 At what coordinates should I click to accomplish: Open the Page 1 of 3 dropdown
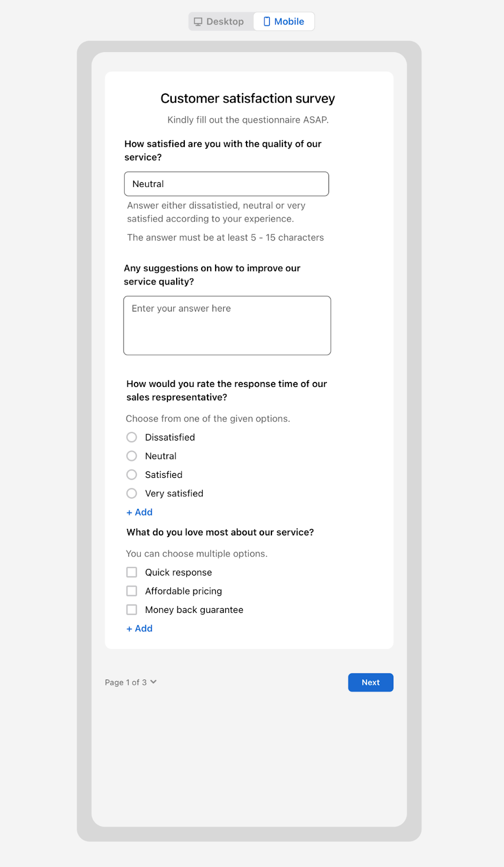(x=131, y=682)
